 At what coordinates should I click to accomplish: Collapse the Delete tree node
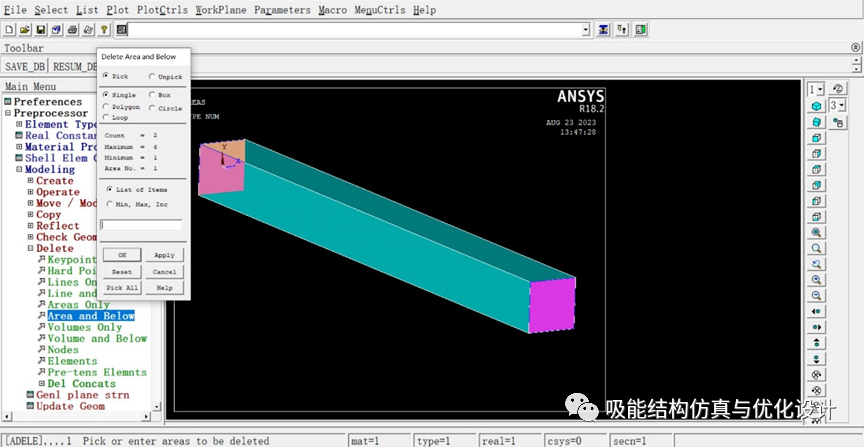point(31,249)
